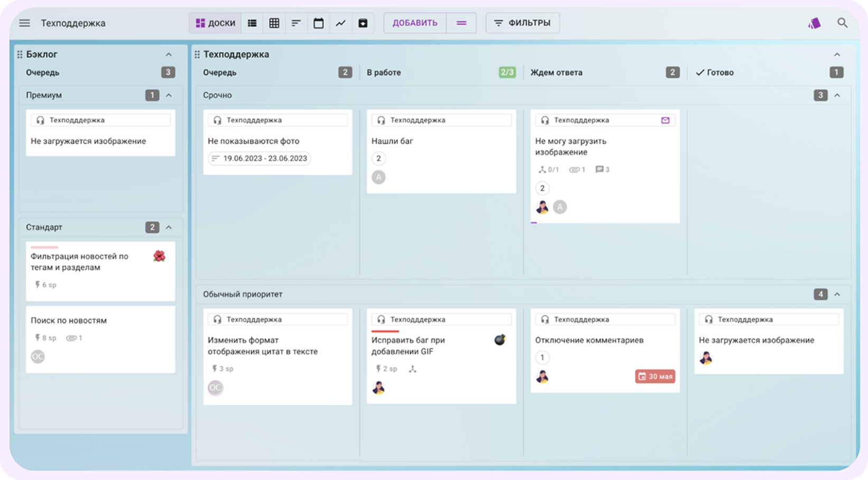The image size is (868, 480).
Task: Open the comments icon on 'Не могу загрузить изображение' card
Action: tap(601, 169)
